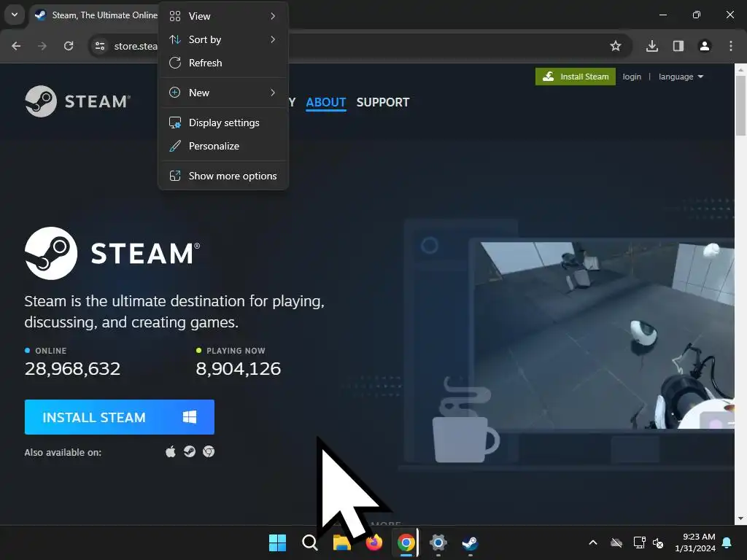Expand the View submenu arrow
The width and height of the screenshot is (747, 560).
[273, 16]
